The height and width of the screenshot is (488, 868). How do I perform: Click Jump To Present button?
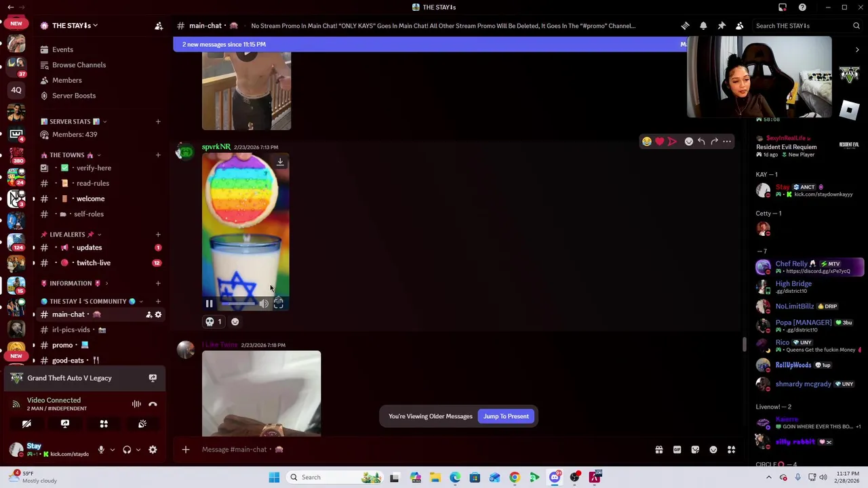pyautogui.click(x=506, y=416)
